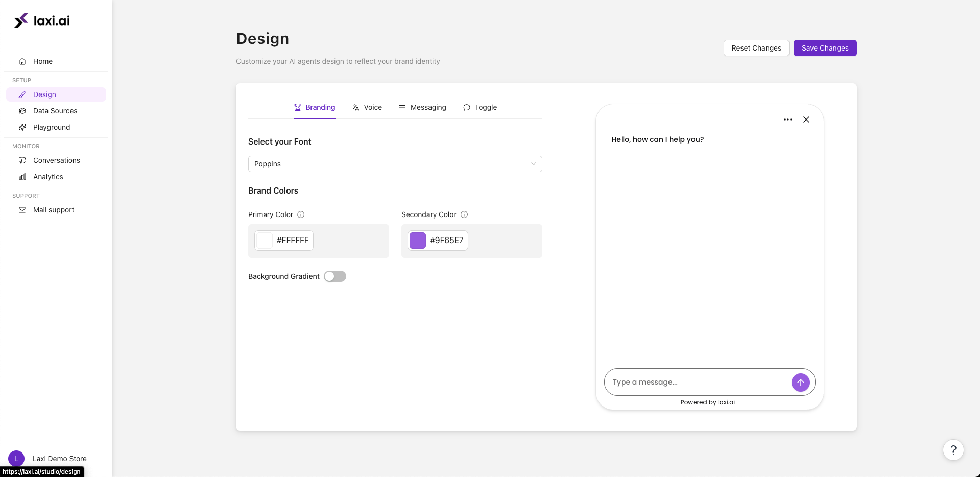This screenshot has width=980, height=477.
Task: Open the Poppins font dropdown
Action: [x=395, y=164]
